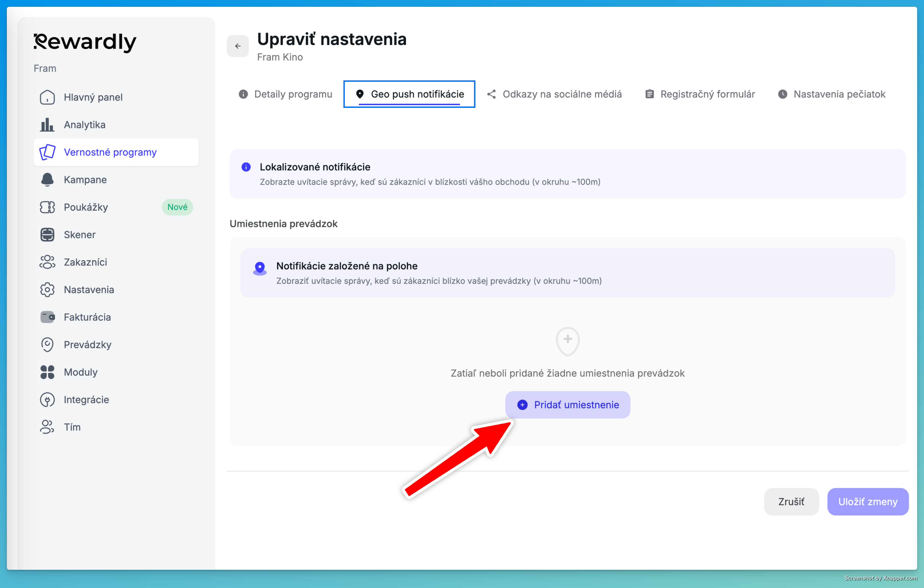Image resolution: width=924 pixels, height=588 pixels.
Task: Go to Analytika in the sidebar
Action: (116, 125)
